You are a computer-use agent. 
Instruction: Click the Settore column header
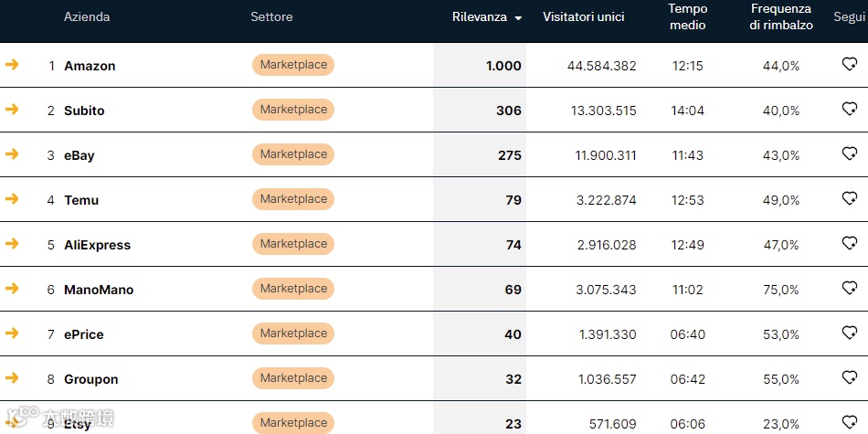(271, 17)
